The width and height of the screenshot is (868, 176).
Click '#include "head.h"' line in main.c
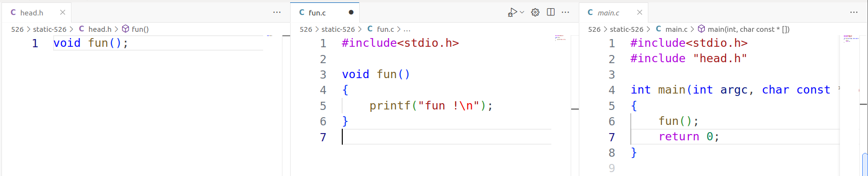point(689,58)
